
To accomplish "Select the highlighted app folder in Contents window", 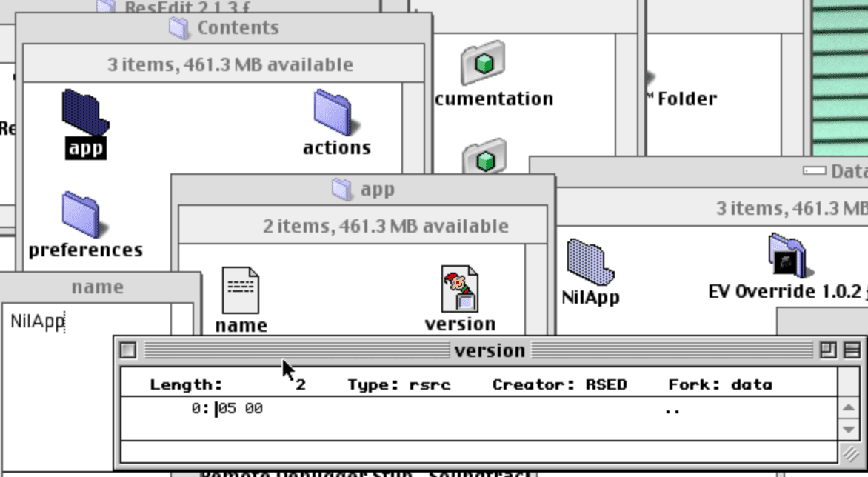I will coord(85,113).
